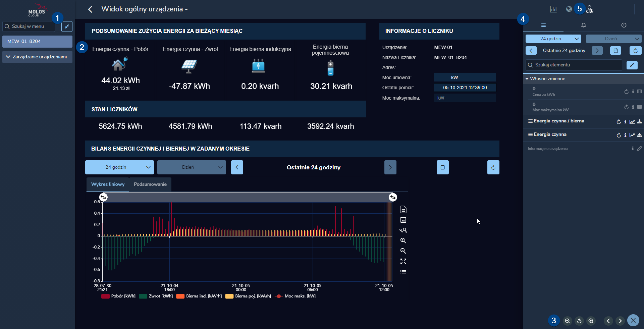The height and width of the screenshot is (329, 644).
Task: Next period arrow in the right panel
Action: tap(597, 51)
